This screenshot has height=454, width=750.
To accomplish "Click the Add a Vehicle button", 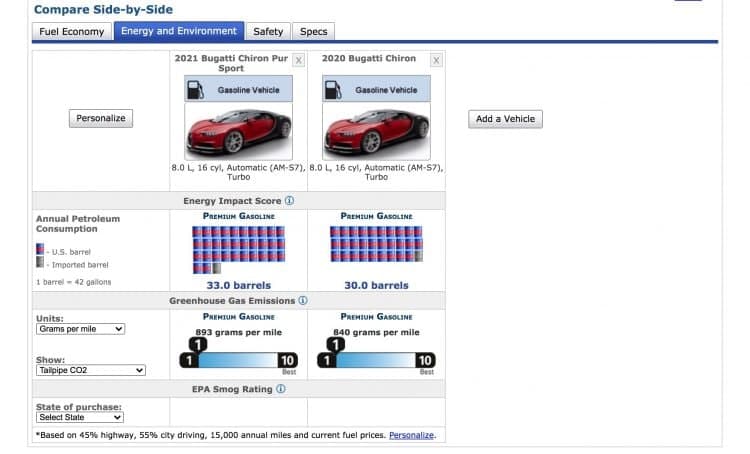I will tap(505, 118).
